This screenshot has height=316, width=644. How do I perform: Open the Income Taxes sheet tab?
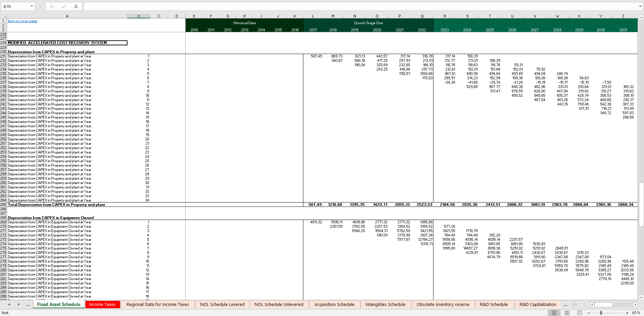[102, 305]
